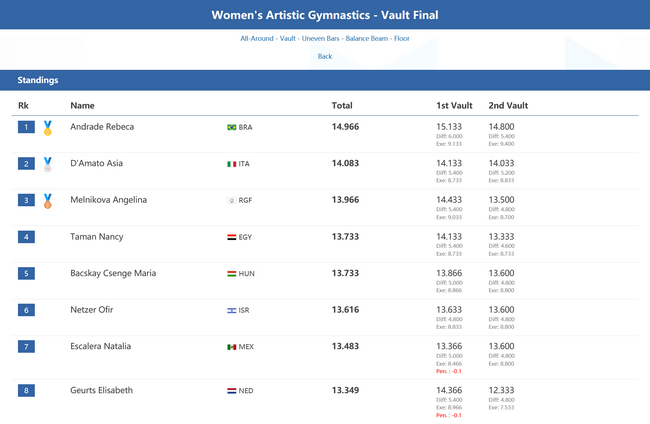This screenshot has height=424, width=650.
Task: Open the Balance Beam results link
Action: point(367,38)
